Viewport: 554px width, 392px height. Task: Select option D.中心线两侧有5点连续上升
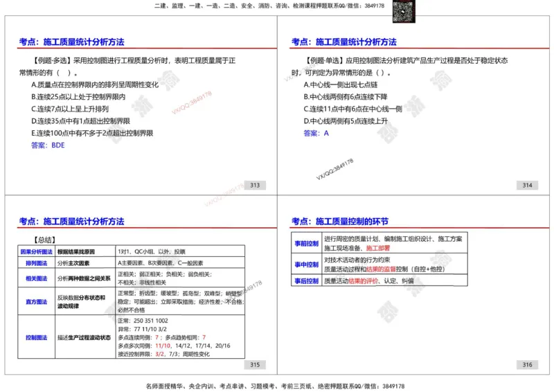pos(345,121)
